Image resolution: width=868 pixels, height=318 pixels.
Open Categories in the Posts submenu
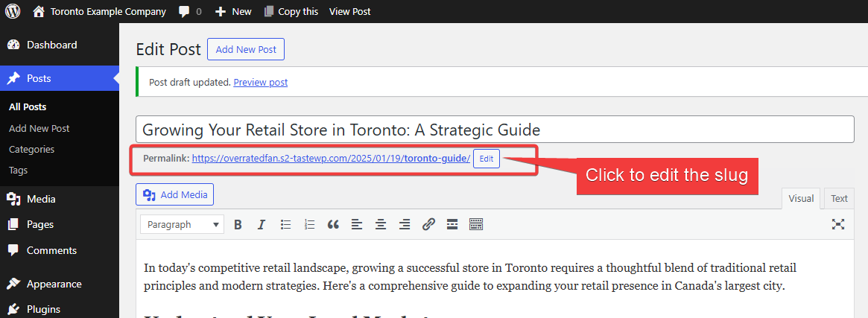(x=31, y=149)
